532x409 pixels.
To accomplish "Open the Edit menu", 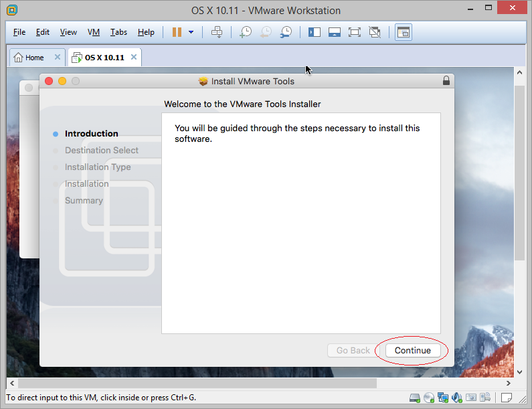I will click(43, 32).
